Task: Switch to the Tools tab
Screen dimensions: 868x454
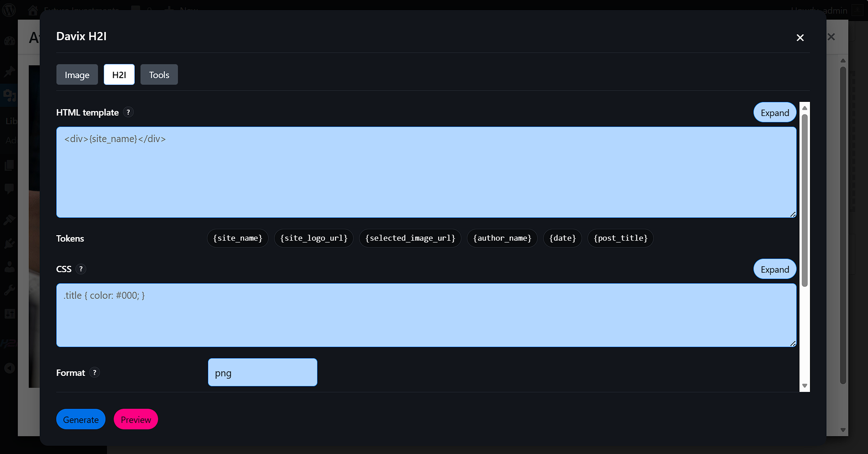Action: pos(159,74)
